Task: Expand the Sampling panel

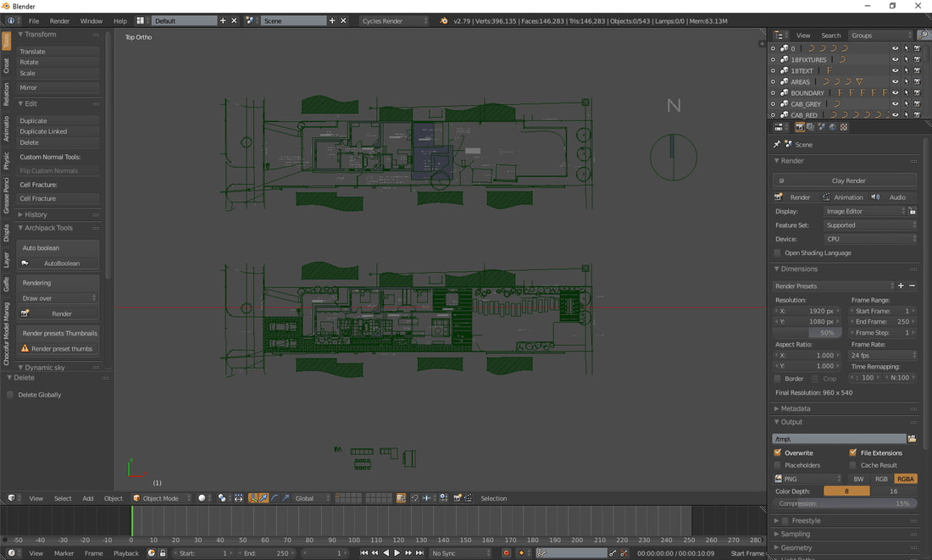Action: [796, 535]
